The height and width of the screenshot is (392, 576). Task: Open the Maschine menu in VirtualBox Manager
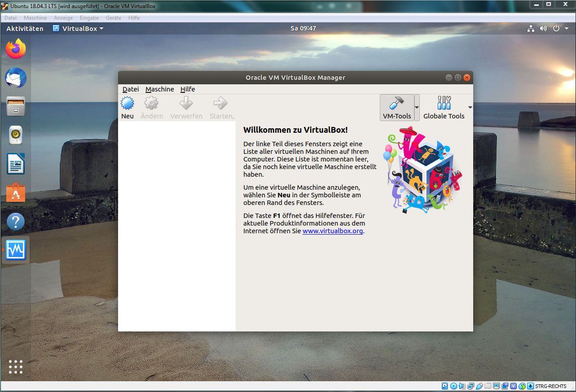pos(160,89)
